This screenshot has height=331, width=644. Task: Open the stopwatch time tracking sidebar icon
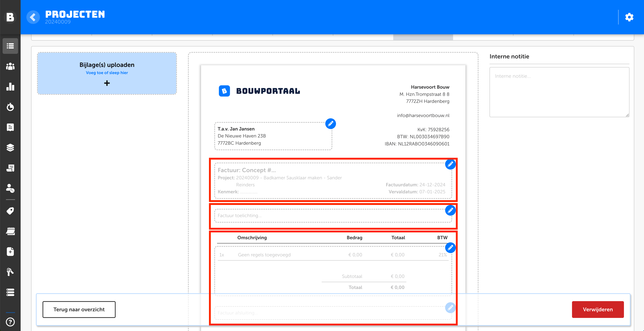(10, 107)
